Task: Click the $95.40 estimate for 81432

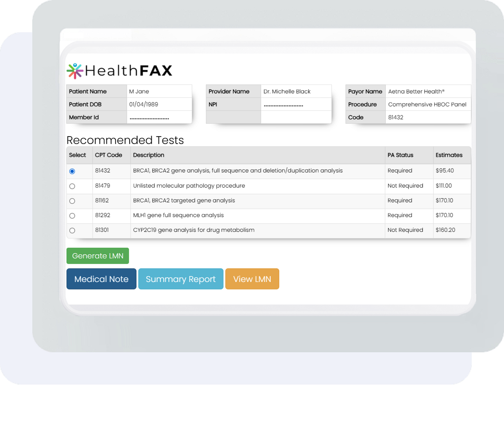Action: 444,171
